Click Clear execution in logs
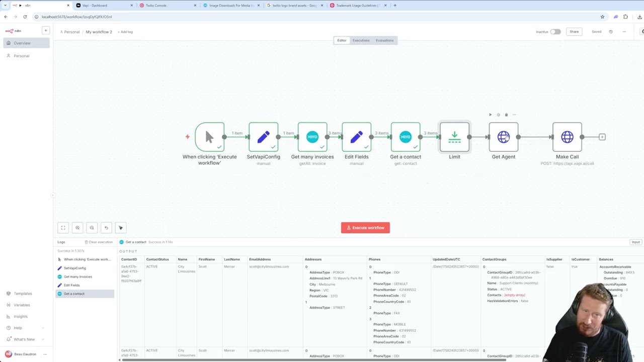This screenshot has height=362, width=644. coord(99,242)
